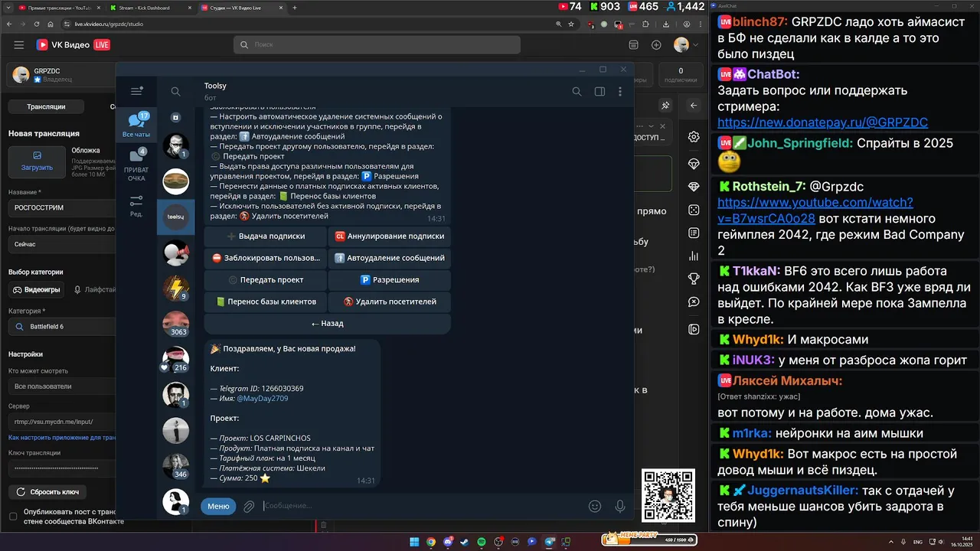Viewport: 980px width, 551px height.
Task: Open the 'Ред.' edit folders item
Action: click(136, 206)
